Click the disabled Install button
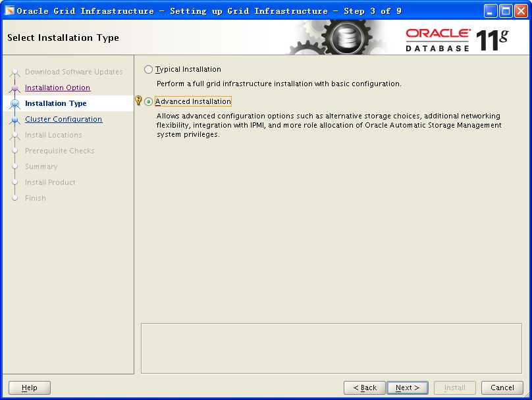 (455, 387)
